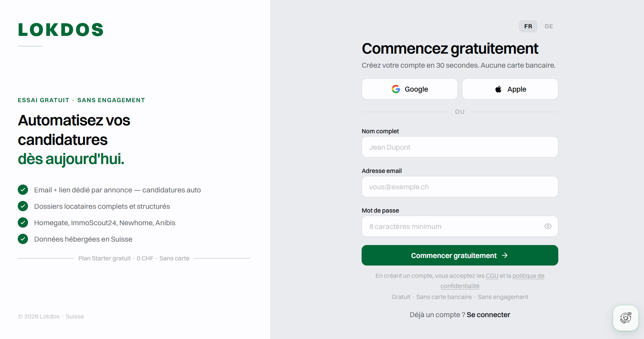Focus the Adresse email input field
Screen dimensions: 644x339
[460, 187]
